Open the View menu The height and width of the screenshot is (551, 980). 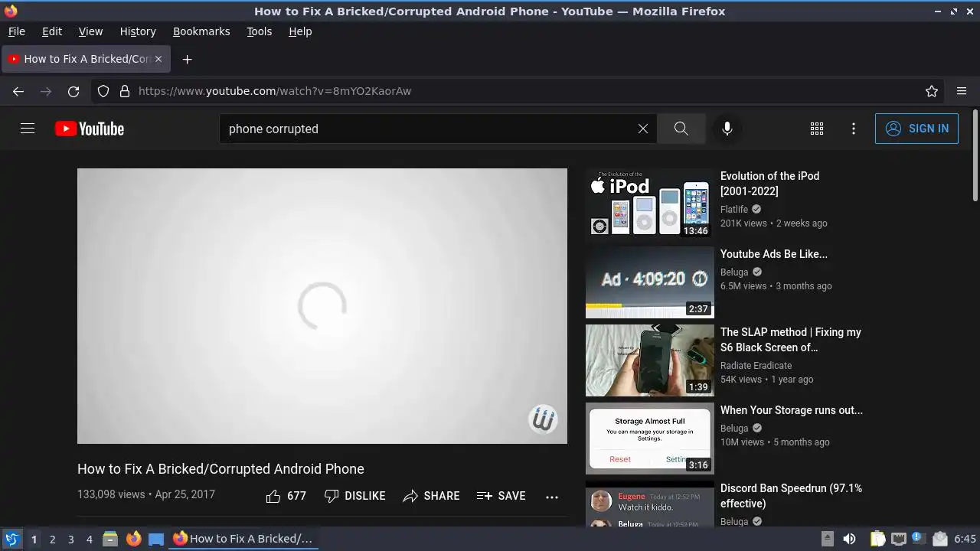click(x=90, y=31)
